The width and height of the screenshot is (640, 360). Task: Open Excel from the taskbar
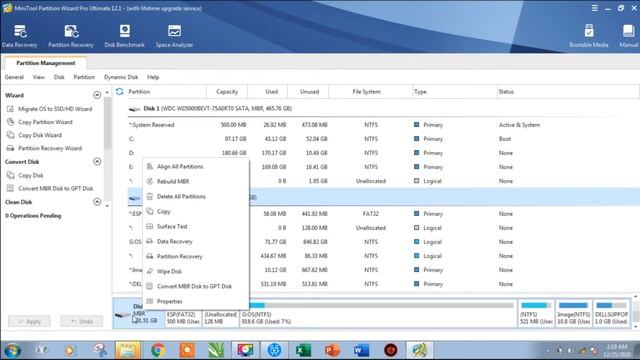(x=303, y=350)
